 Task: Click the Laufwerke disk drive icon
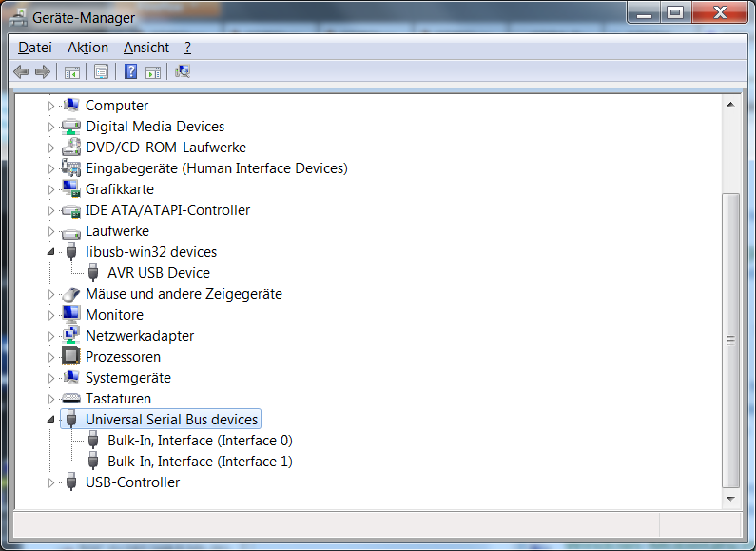click(71, 232)
